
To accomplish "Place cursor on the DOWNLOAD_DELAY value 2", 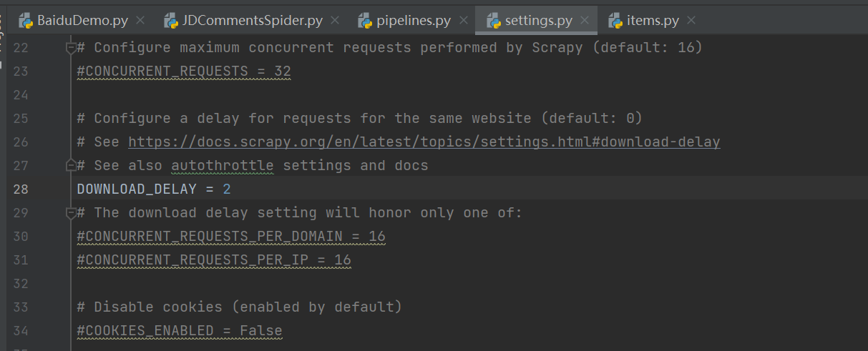I will [227, 189].
